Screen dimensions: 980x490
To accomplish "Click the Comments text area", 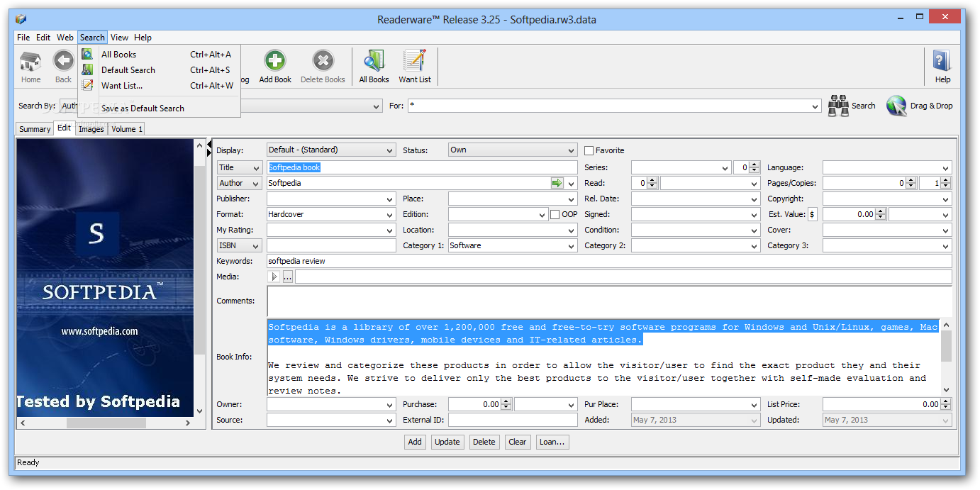I will point(609,301).
